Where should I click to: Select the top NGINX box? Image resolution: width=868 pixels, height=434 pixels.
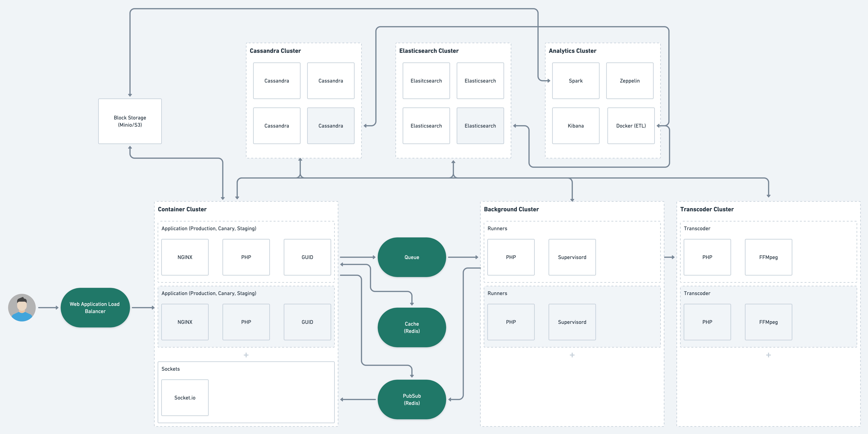coord(185,257)
